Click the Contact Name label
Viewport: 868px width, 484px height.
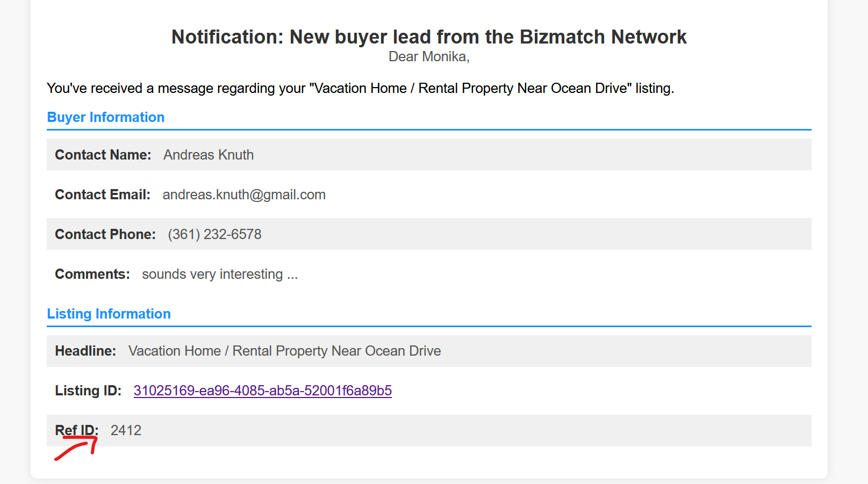pos(103,155)
